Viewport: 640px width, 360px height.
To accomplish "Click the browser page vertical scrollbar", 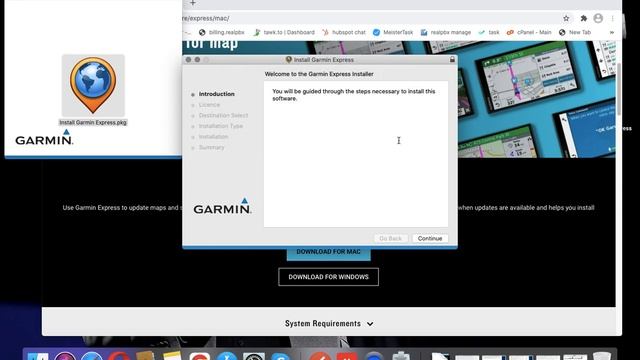I will click(x=619, y=89).
